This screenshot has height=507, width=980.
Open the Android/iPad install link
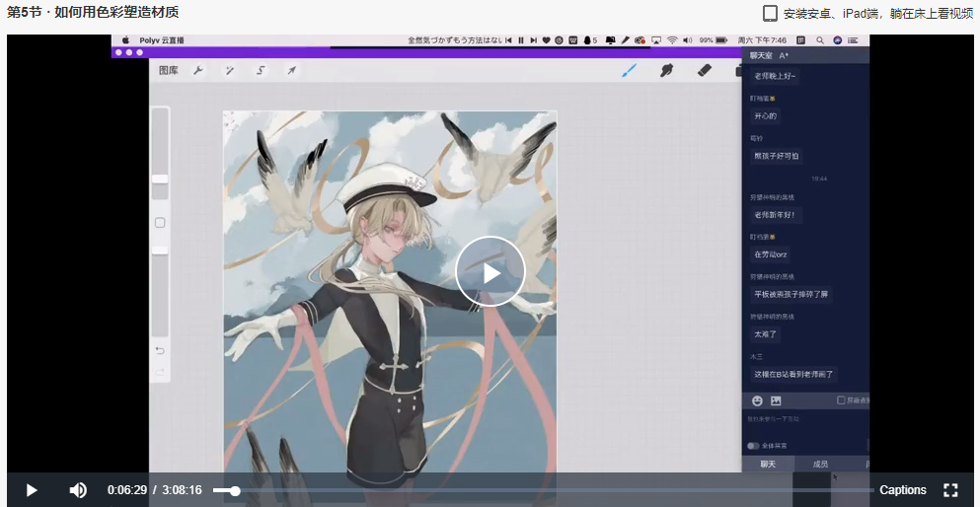(877, 13)
